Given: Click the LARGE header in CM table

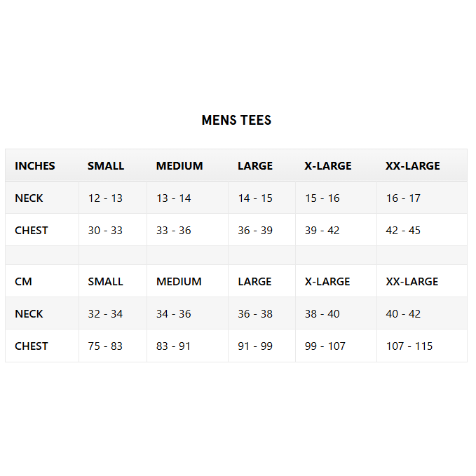Looking at the screenshot, I should [254, 282].
